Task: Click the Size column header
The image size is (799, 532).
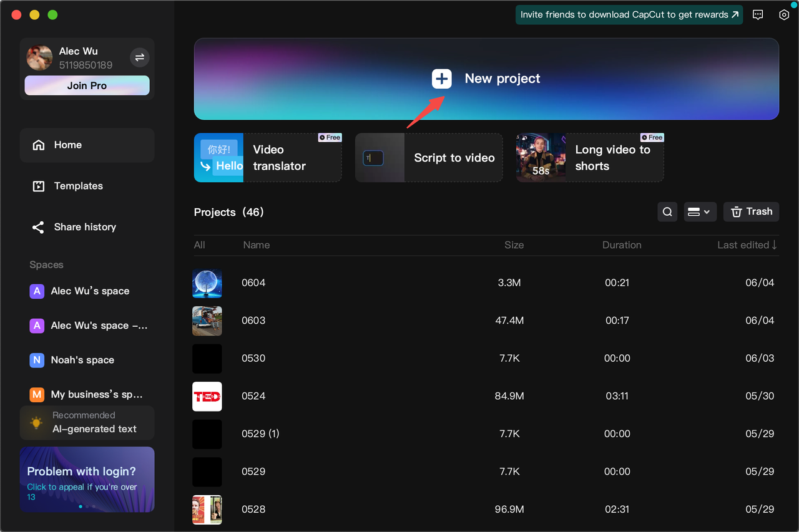Action: click(x=514, y=245)
